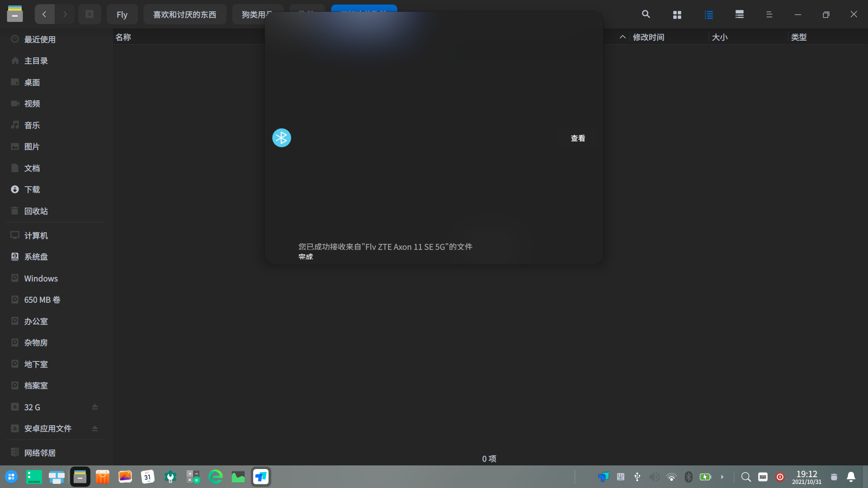Open 下载 folder in sidebar
This screenshot has width=868, height=488.
coord(32,189)
